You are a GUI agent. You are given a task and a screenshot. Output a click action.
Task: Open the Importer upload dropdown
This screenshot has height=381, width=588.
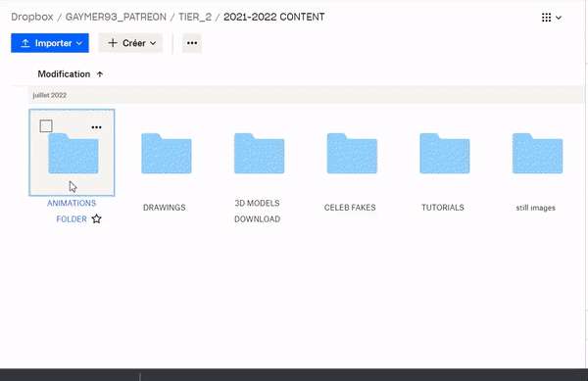tap(50, 43)
